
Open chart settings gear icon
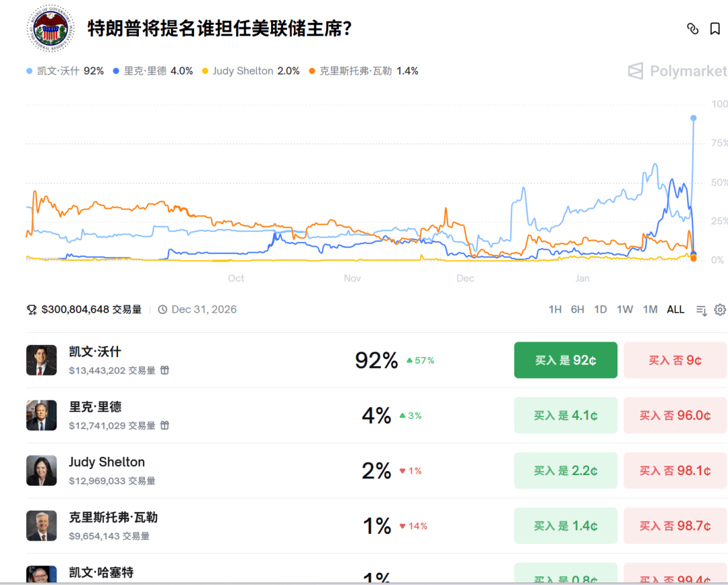click(x=720, y=309)
